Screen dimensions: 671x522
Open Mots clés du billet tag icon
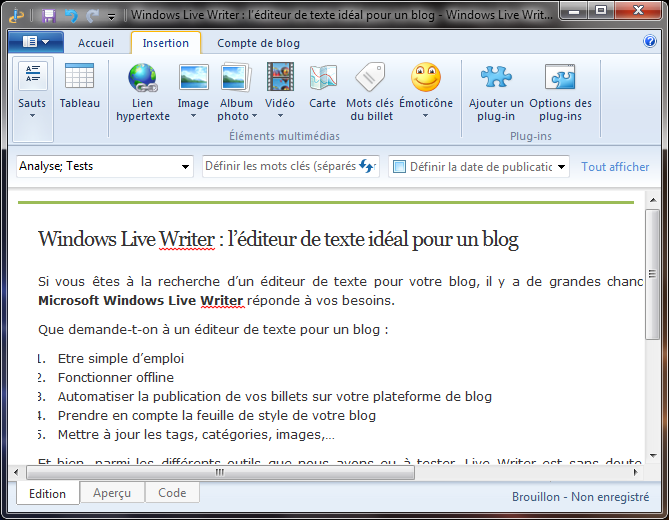369,78
